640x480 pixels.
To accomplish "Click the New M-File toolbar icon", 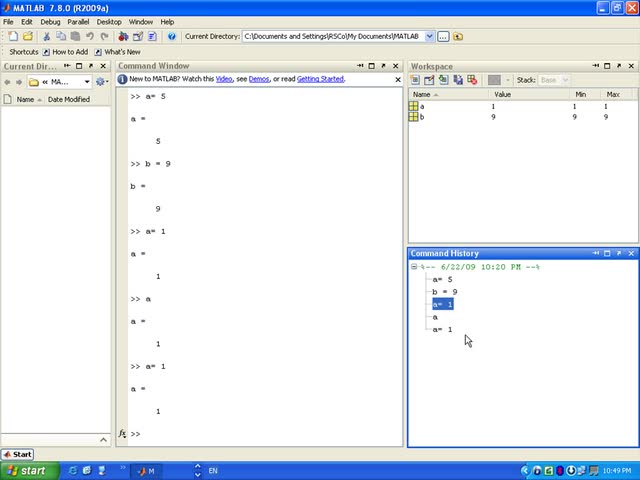I will point(13,36).
